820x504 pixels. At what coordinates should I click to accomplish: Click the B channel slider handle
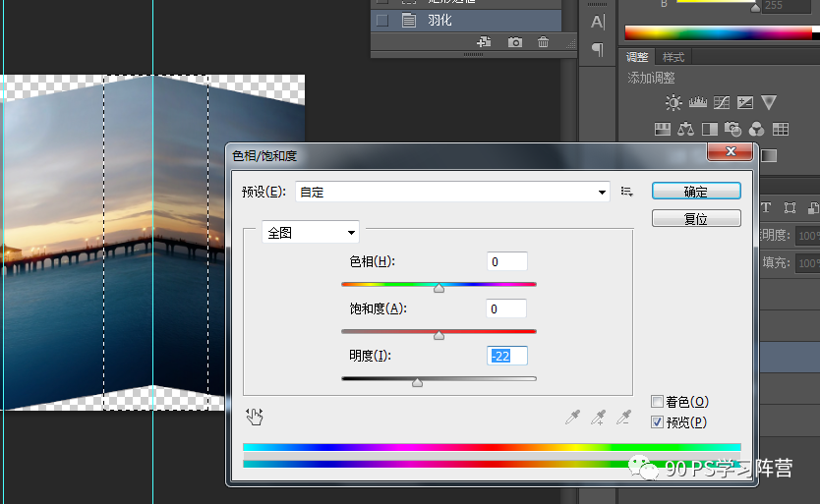pyautogui.click(x=755, y=7)
